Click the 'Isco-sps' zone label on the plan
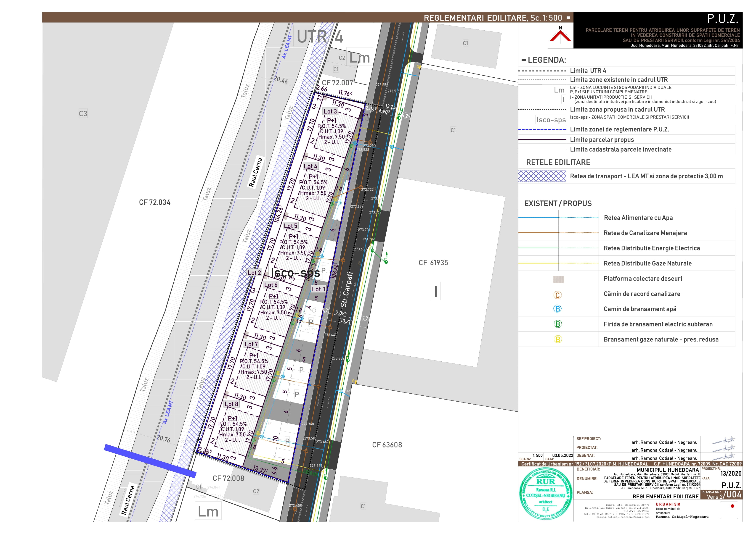The image size is (756, 534). coord(295,273)
